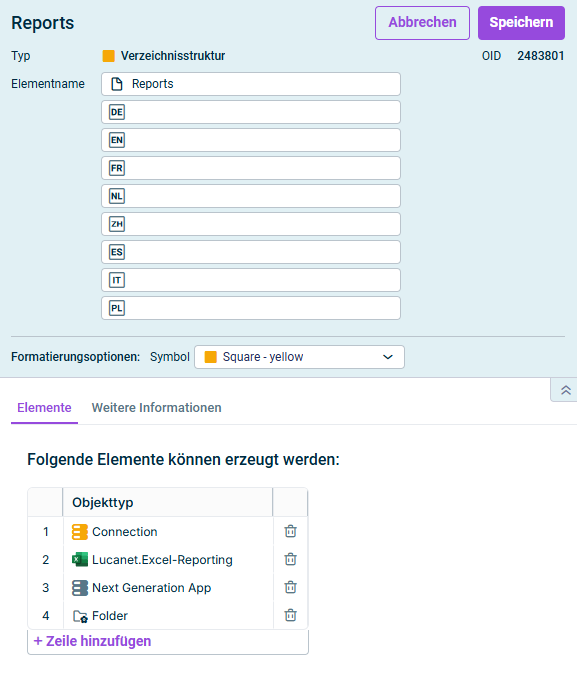The width and height of the screenshot is (577, 684).
Task: Delete the Connection row via trash icon
Action: (290, 531)
